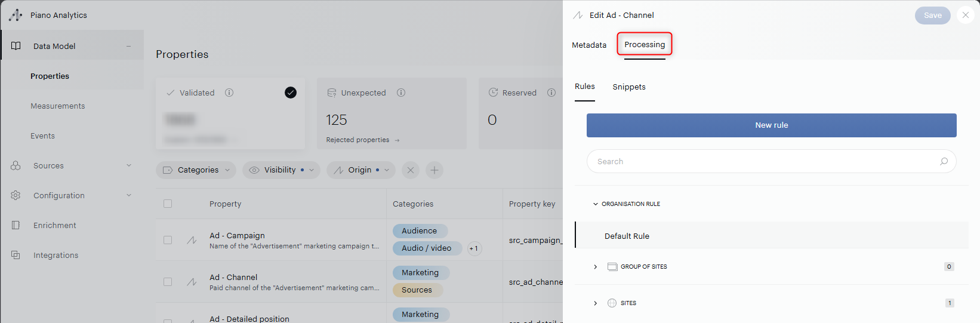Click the search magnifier icon in rules

(944, 161)
